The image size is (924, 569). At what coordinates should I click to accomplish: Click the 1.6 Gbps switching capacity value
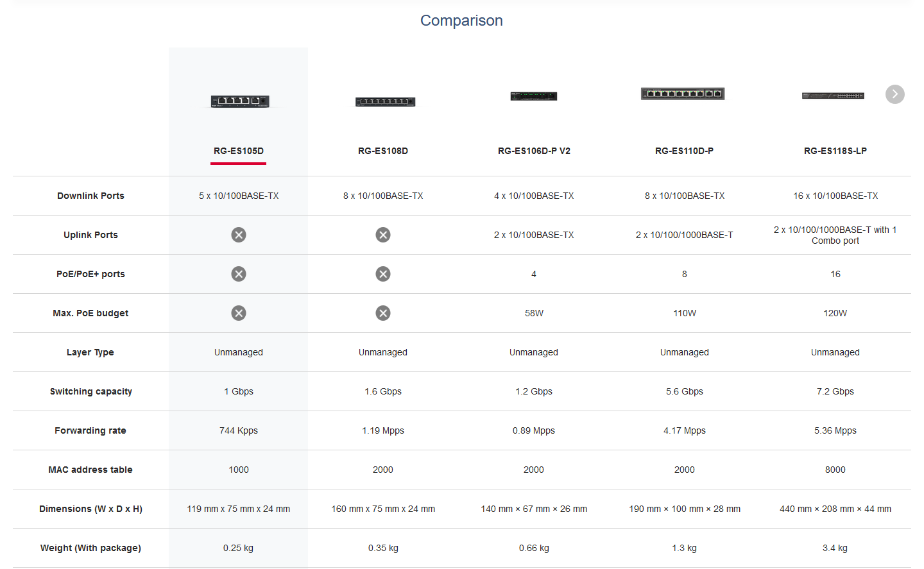click(383, 391)
